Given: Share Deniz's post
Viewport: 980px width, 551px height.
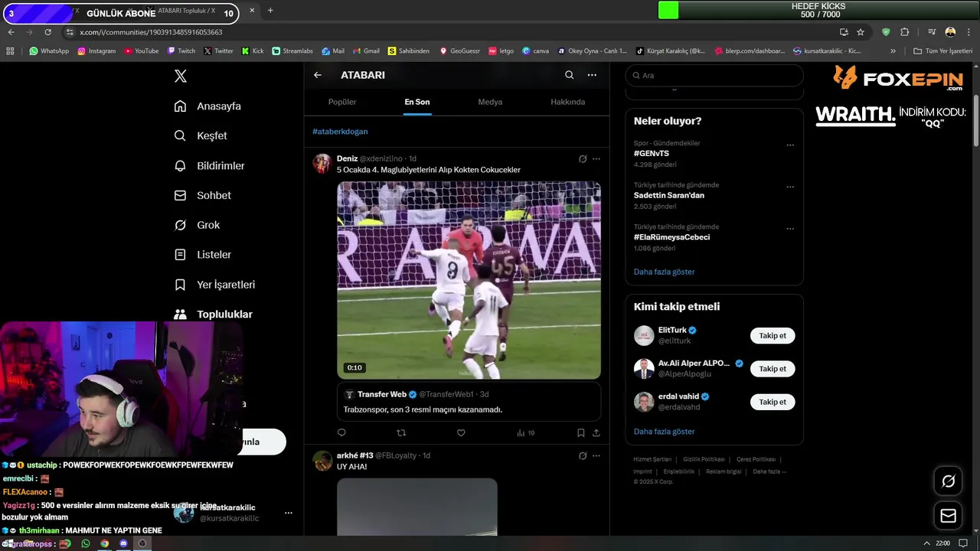Looking at the screenshot, I should pyautogui.click(x=596, y=433).
